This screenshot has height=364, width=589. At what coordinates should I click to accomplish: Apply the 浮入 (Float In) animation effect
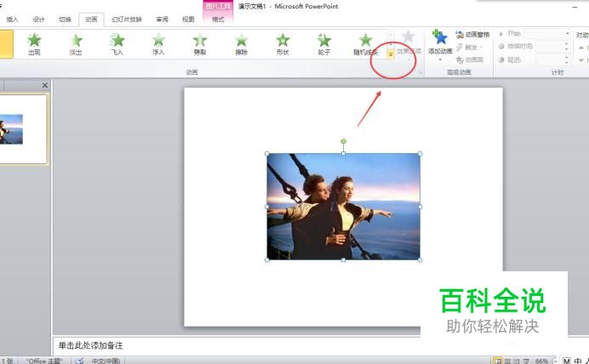158,44
